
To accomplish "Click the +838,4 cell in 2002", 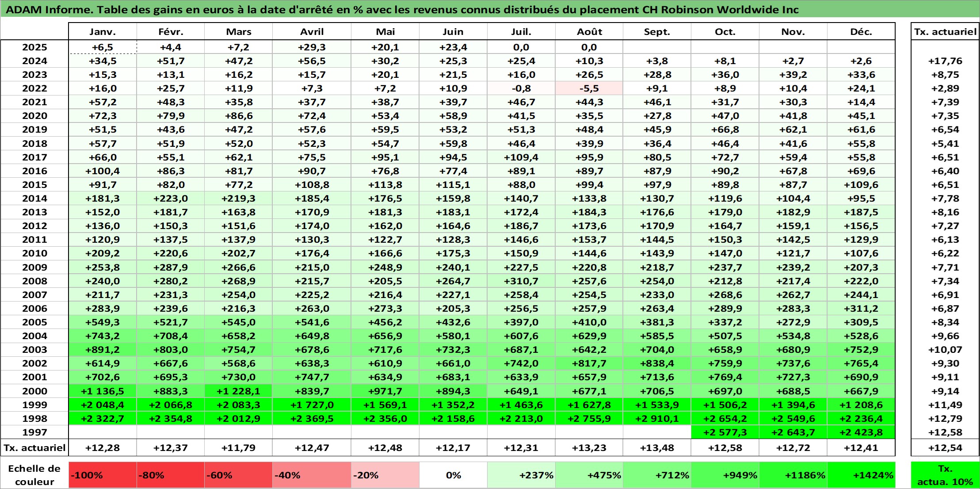I will [657, 363].
